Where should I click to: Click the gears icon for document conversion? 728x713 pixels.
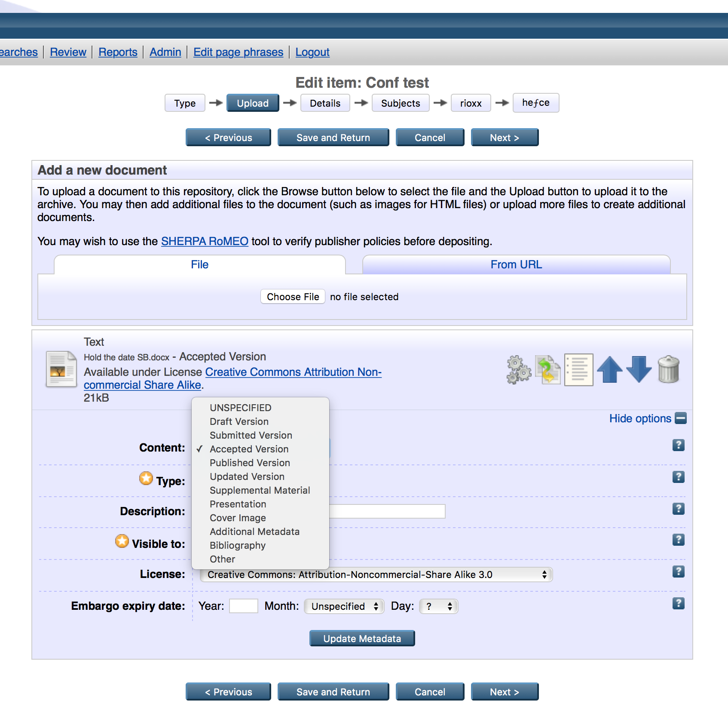519,370
